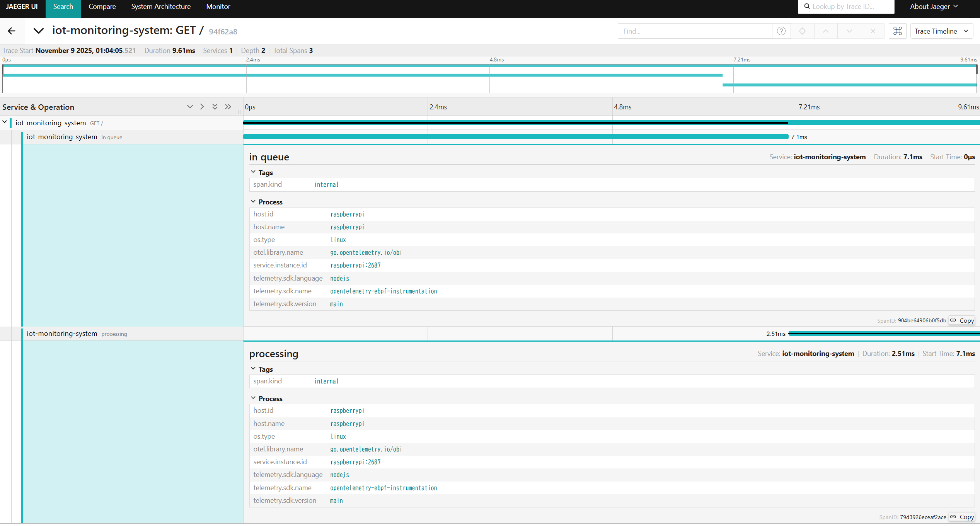This screenshot has height=526, width=980.
Task: Click the back arrow to search results
Action: click(x=12, y=31)
